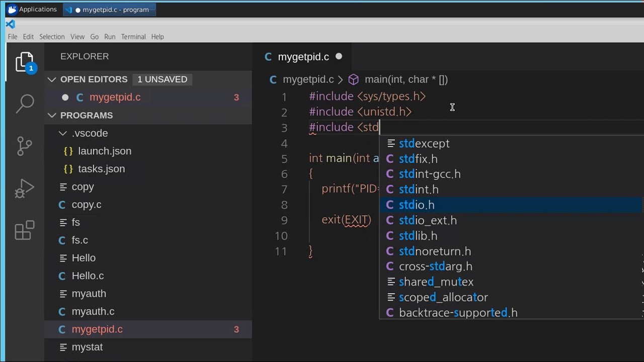Choose stdlib.h suggestion in autocomplete list
Image resolution: width=644 pixels, height=362 pixels.
point(418,236)
